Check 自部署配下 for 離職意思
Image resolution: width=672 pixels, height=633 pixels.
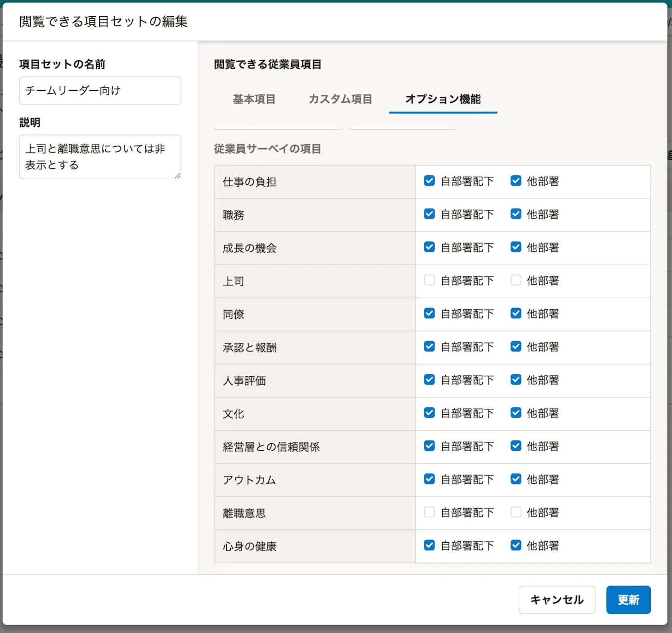(x=429, y=512)
